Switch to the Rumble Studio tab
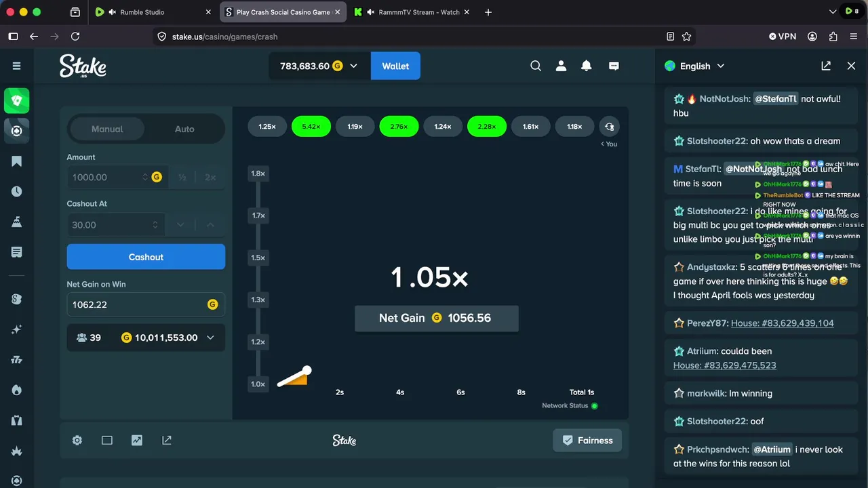The width and height of the screenshot is (868, 488). point(153,12)
